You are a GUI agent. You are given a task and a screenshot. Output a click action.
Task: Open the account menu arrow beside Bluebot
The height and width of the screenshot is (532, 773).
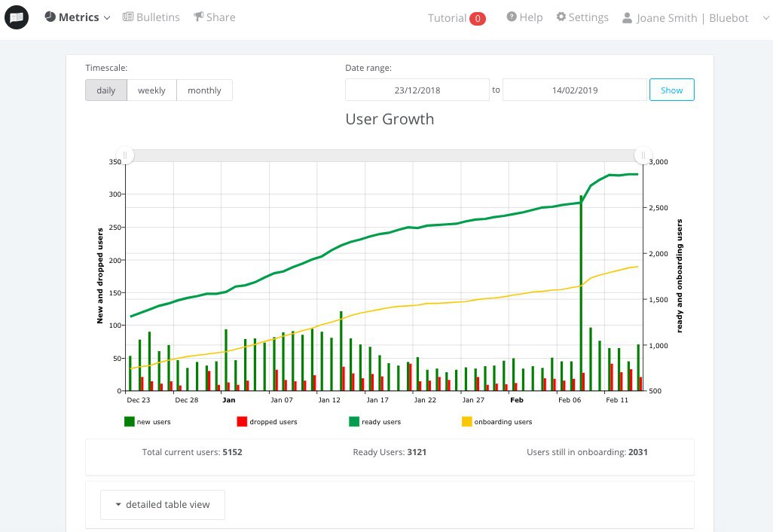[765, 18]
